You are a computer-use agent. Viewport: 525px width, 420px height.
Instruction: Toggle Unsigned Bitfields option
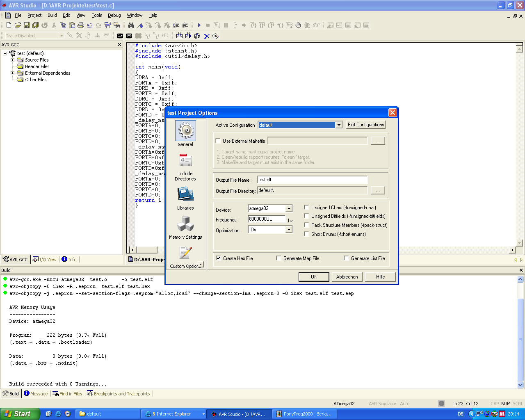[x=306, y=216]
